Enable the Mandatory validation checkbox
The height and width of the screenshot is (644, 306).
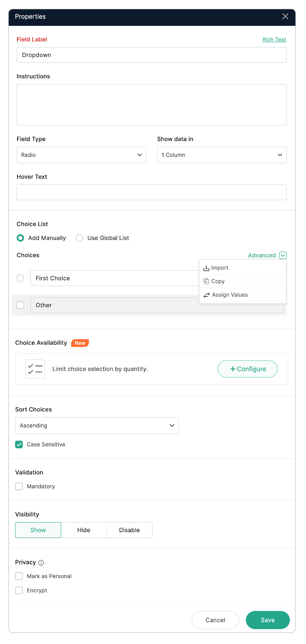19,486
